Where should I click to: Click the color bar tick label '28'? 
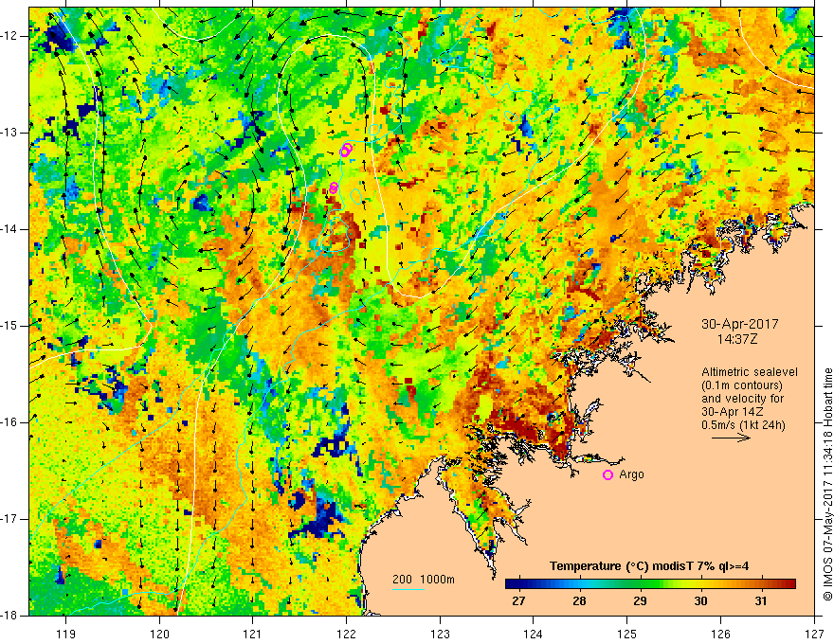(x=579, y=601)
